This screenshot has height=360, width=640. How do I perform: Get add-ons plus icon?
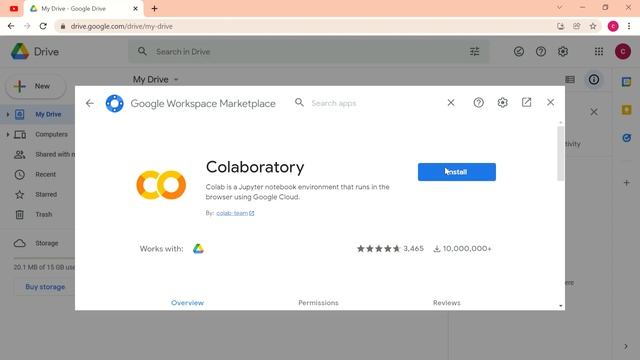pos(627,182)
